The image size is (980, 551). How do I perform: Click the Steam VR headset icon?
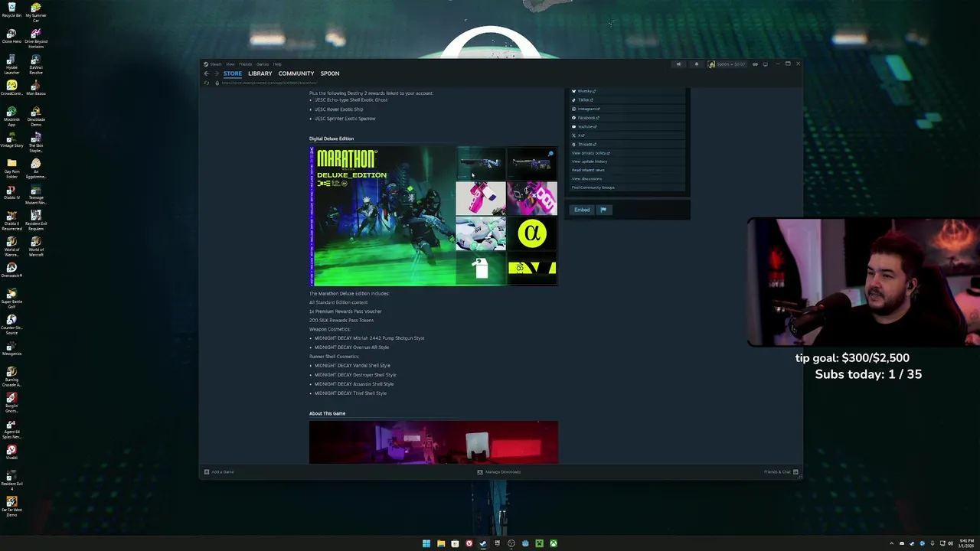(x=755, y=64)
